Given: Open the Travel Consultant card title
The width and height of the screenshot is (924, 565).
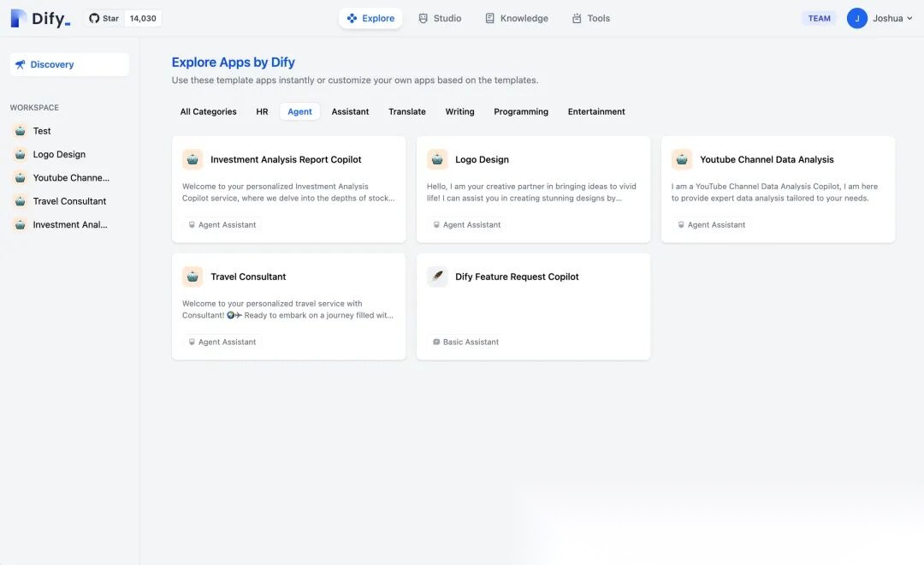Looking at the screenshot, I should click(x=248, y=277).
